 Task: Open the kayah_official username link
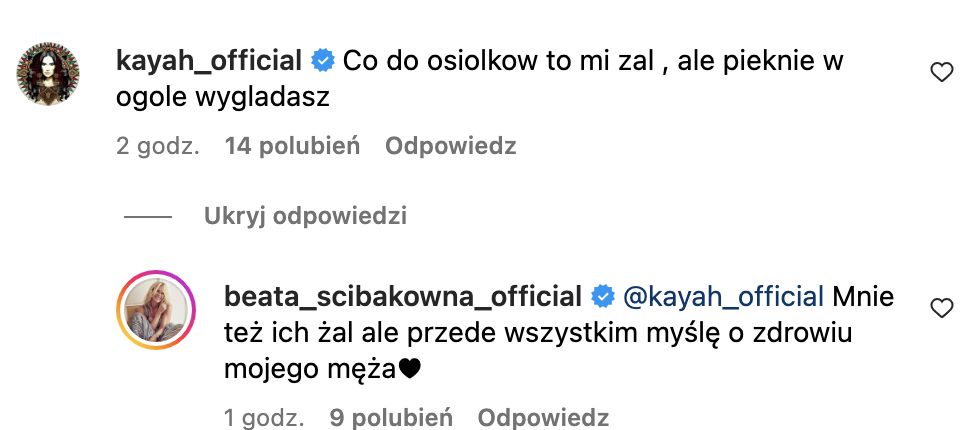click(x=209, y=61)
